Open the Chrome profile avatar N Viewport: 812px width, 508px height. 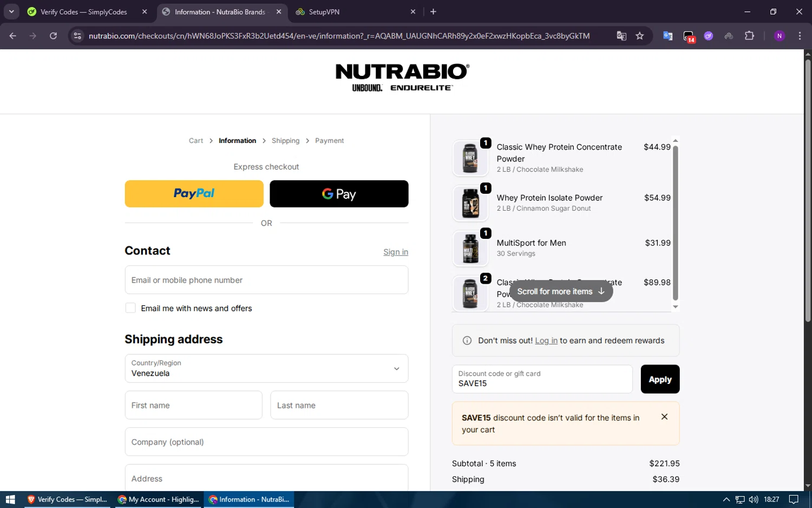pos(780,36)
